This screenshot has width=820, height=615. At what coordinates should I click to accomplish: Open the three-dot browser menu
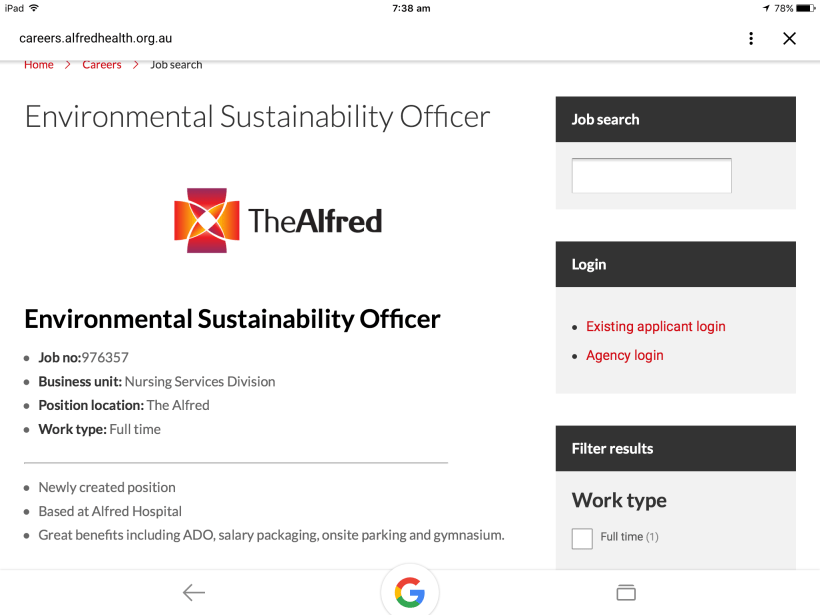click(x=751, y=38)
